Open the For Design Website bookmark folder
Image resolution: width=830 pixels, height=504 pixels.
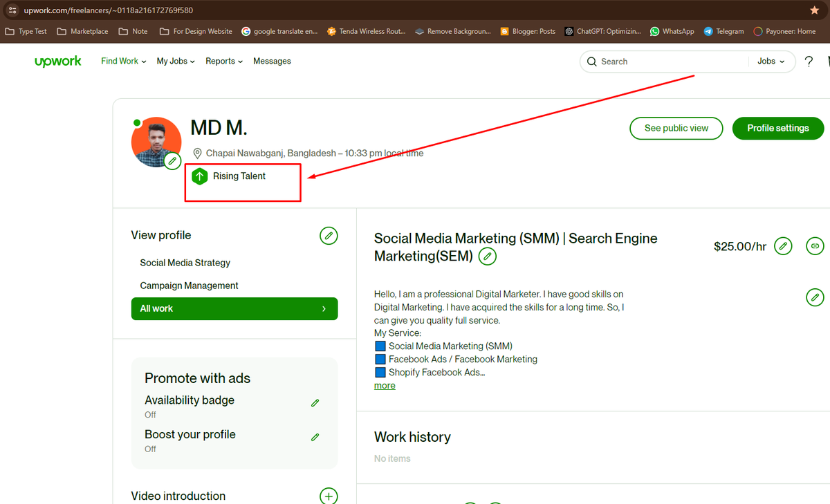196,31
